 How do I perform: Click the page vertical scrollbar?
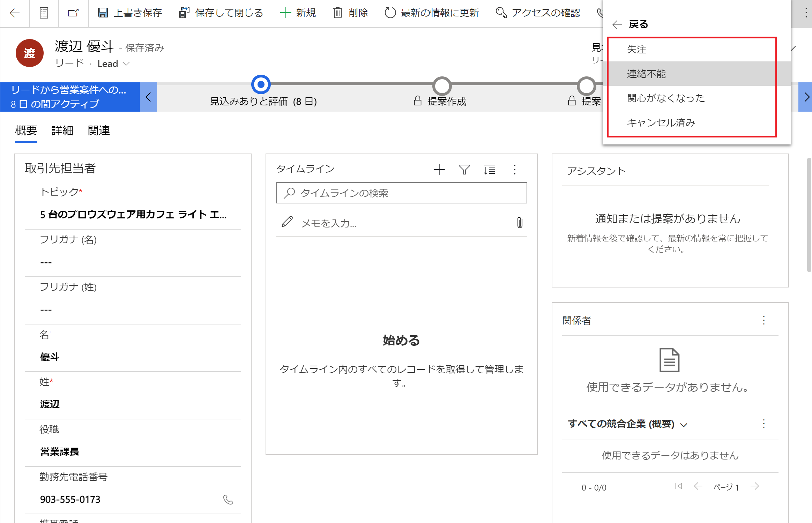pyautogui.click(x=809, y=215)
